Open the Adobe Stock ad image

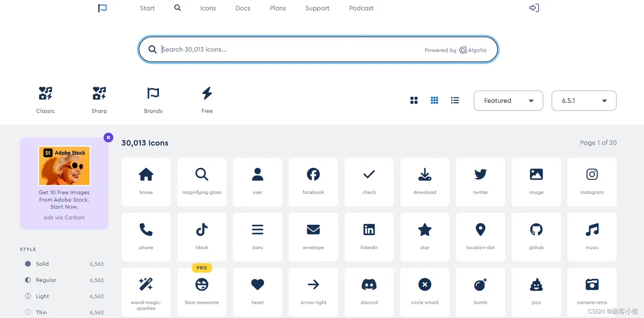pyautogui.click(x=64, y=165)
